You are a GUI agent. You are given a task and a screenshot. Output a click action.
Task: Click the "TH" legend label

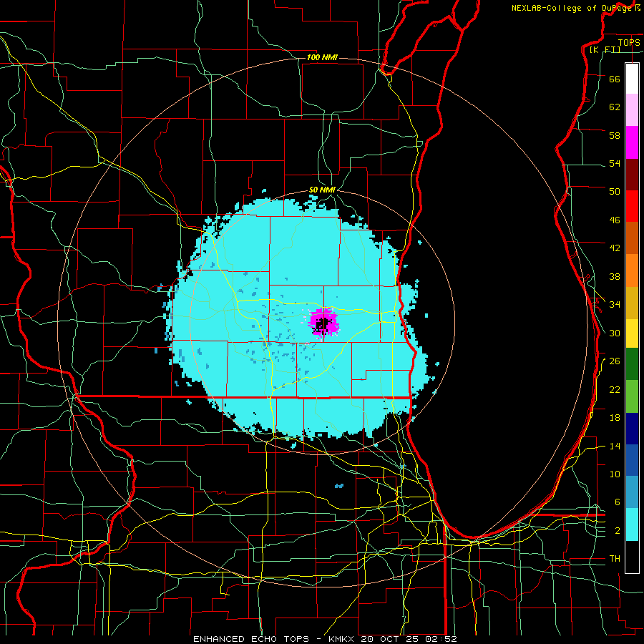[x=615, y=559]
